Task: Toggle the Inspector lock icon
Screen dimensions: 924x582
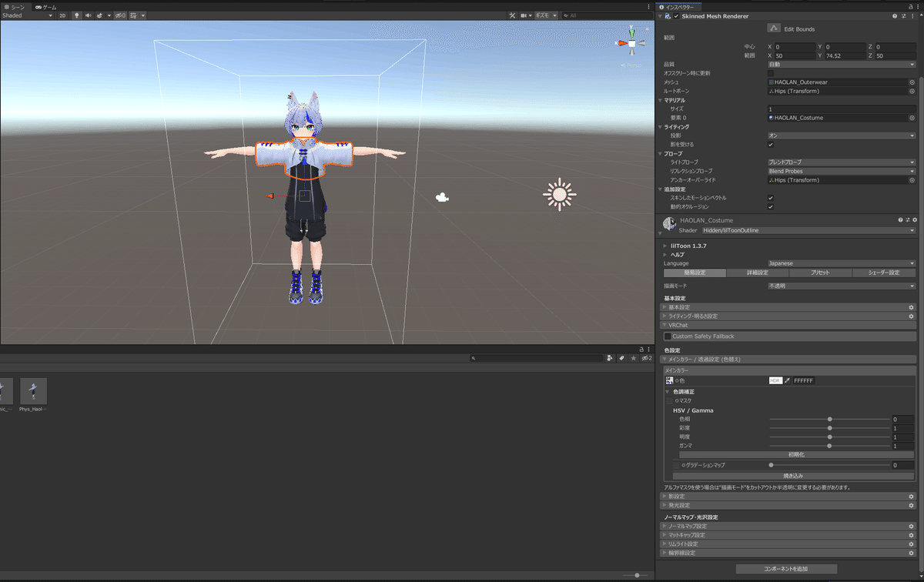Action: [x=912, y=6]
